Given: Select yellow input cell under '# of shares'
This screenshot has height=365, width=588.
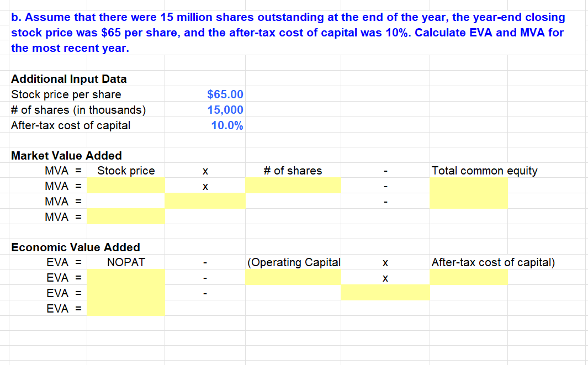Looking at the screenshot, I should point(293,186).
